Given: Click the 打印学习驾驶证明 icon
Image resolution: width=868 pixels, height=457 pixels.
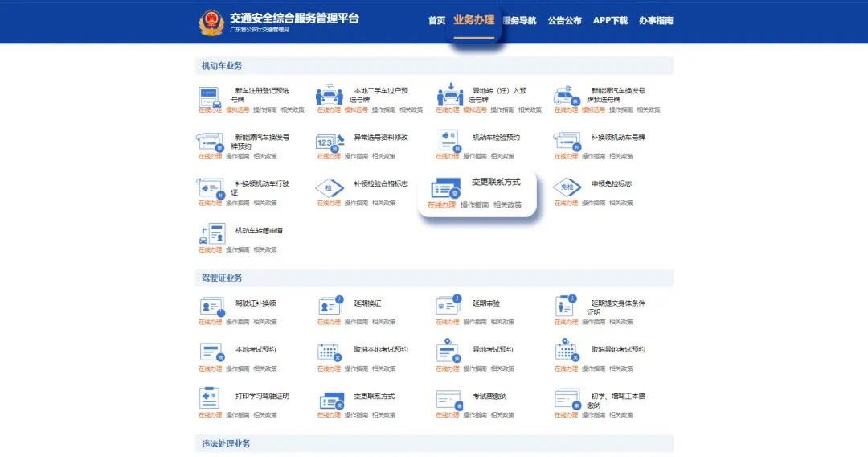Looking at the screenshot, I should coord(210,398).
